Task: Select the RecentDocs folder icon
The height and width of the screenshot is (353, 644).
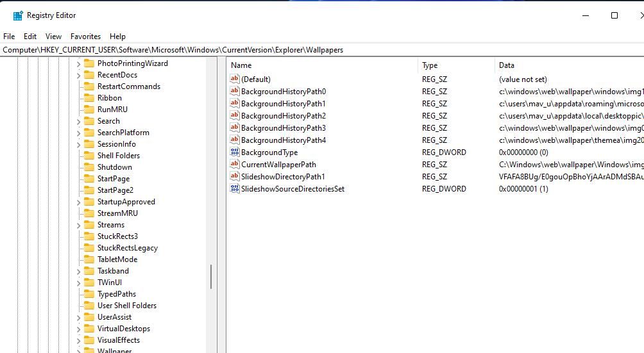Action: tap(89, 74)
